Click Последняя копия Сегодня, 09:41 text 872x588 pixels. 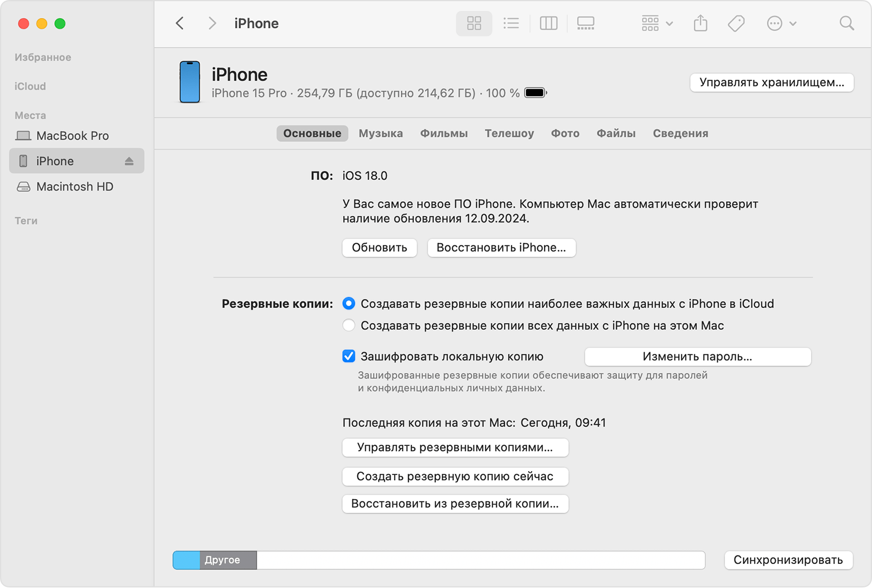click(474, 423)
